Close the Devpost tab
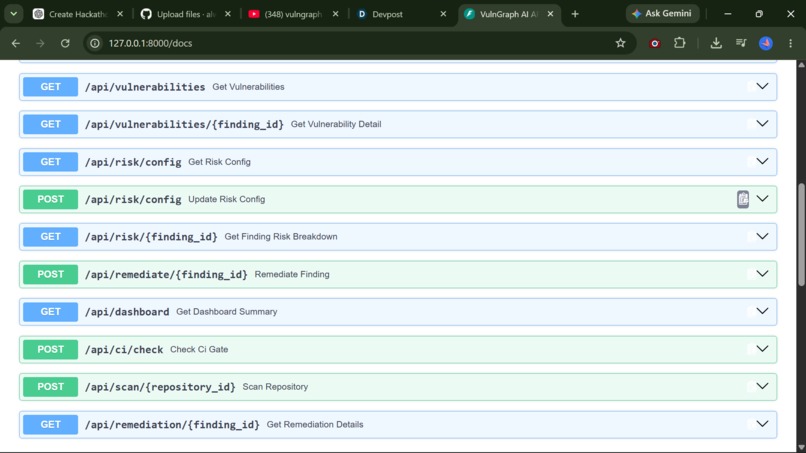 [443, 14]
